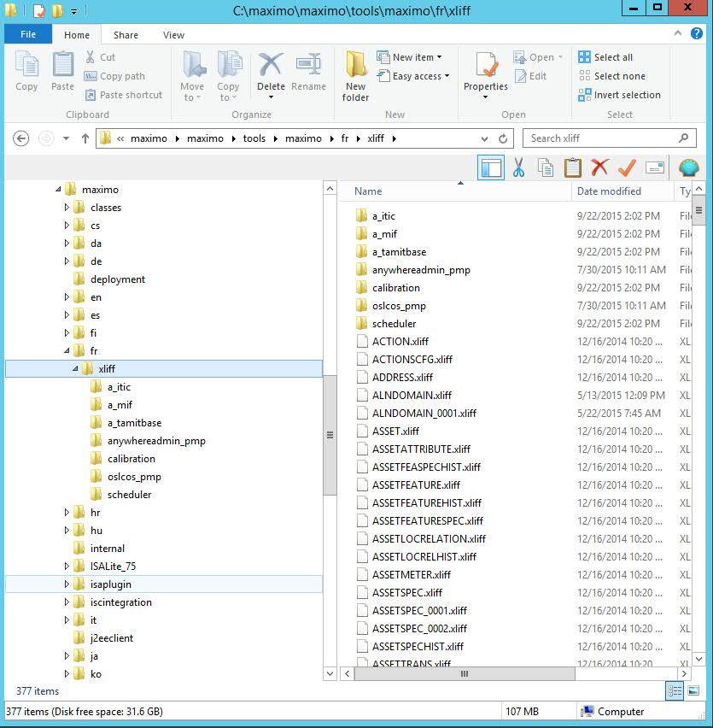Click Paste shortcut in the ribbon
Screen dimensions: 713x728
click(124, 95)
